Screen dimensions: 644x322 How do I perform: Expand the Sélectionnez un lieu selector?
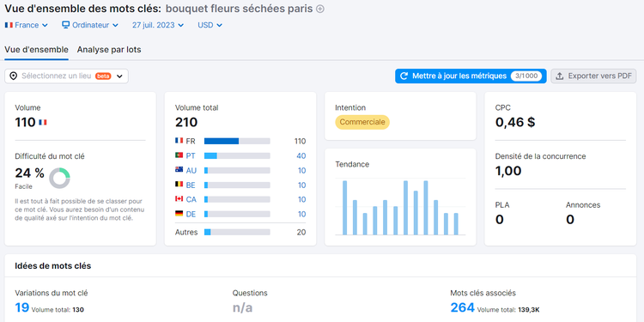[x=66, y=76]
